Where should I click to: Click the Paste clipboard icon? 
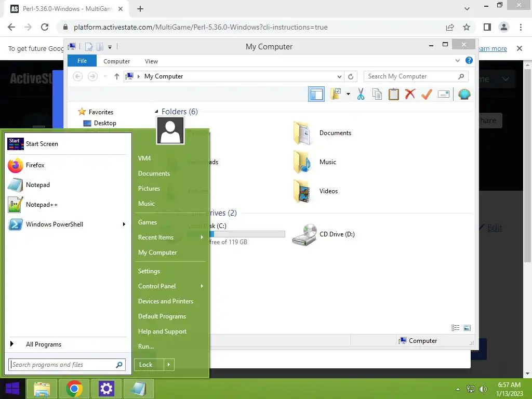tap(394, 94)
